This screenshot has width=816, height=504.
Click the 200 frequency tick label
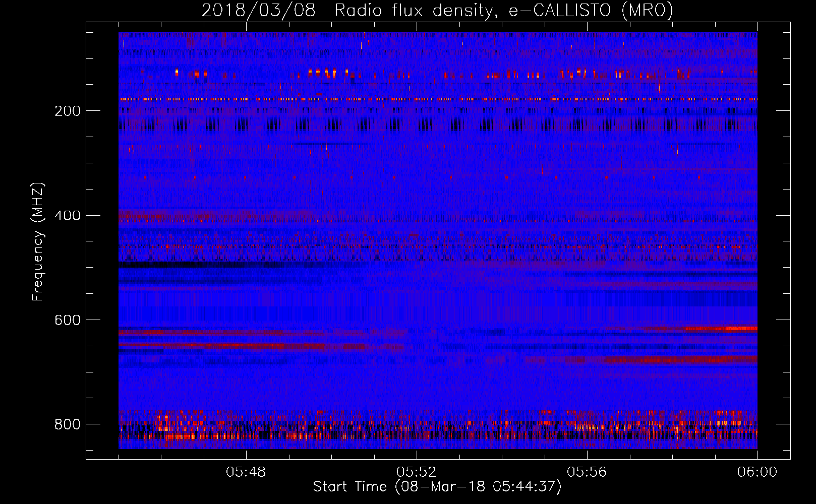[68, 111]
